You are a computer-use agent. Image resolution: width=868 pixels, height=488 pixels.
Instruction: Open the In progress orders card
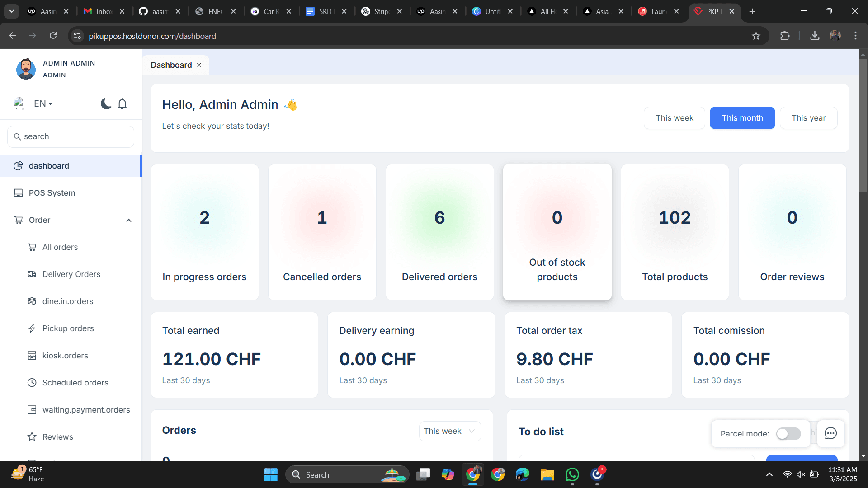(205, 232)
